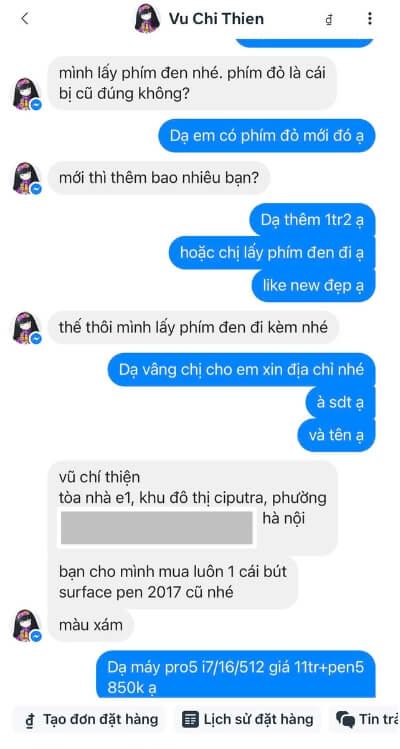Tap the 'hoặc chị lấy phím đen đi ạ' bubble
This screenshot has height=749, width=400.
(272, 253)
